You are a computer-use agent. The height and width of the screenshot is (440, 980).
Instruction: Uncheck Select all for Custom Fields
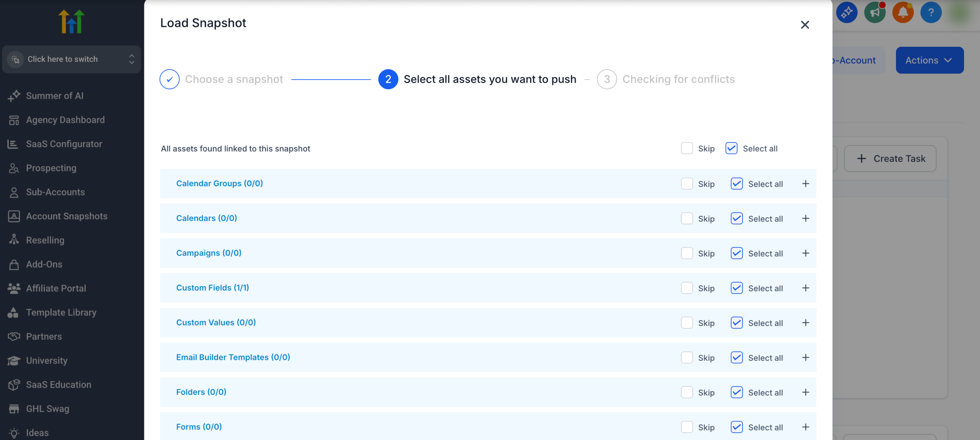click(x=736, y=288)
